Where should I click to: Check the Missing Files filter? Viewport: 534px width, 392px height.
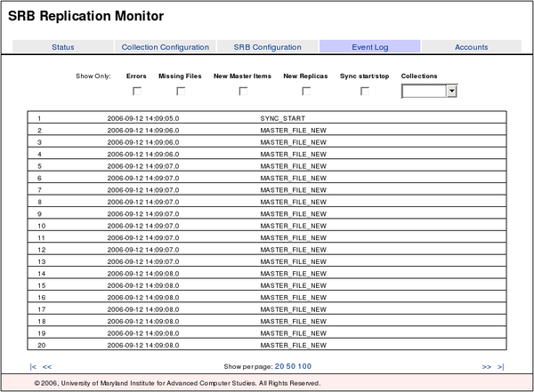[x=181, y=91]
